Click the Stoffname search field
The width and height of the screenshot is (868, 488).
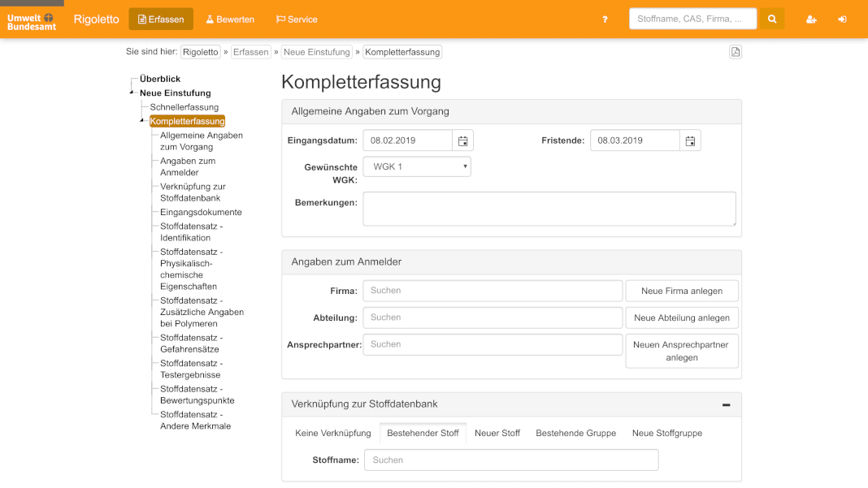pos(511,460)
